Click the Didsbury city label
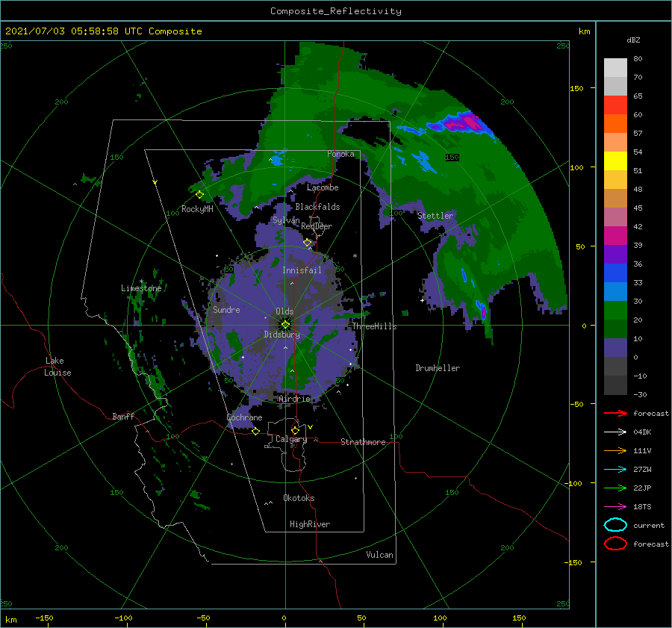672x628 pixels. pyautogui.click(x=282, y=335)
